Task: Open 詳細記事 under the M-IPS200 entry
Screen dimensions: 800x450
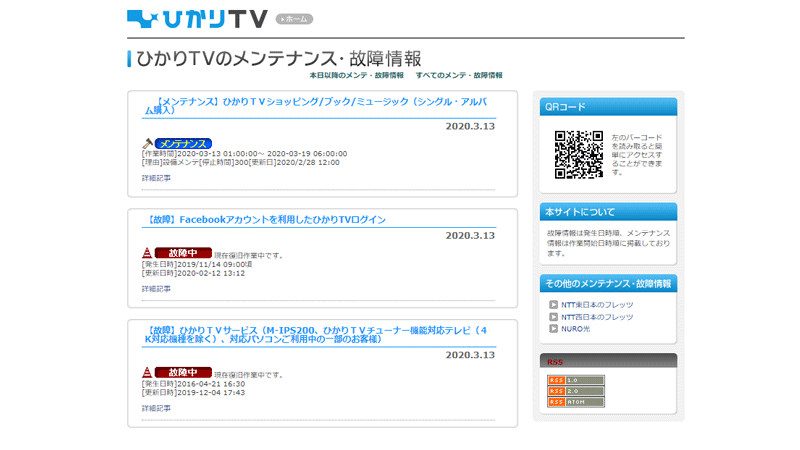Action: pyautogui.click(x=156, y=408)
